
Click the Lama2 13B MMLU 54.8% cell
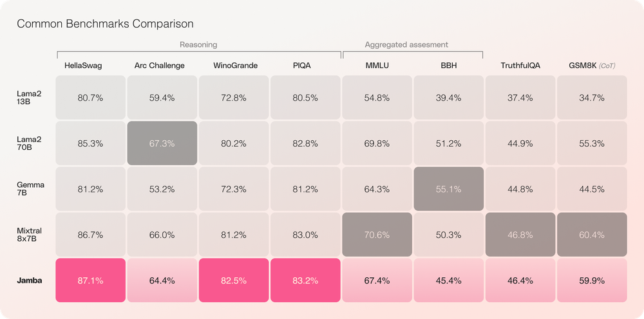[x=377, y=98]
